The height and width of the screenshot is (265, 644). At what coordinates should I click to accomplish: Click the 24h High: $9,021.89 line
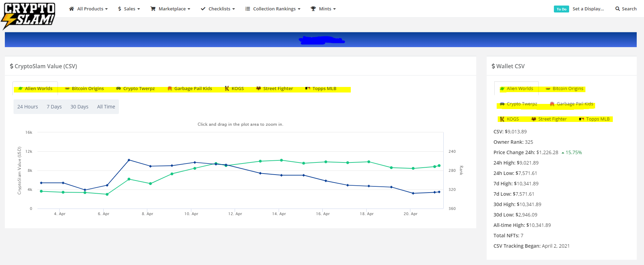(x=516, y=163)
